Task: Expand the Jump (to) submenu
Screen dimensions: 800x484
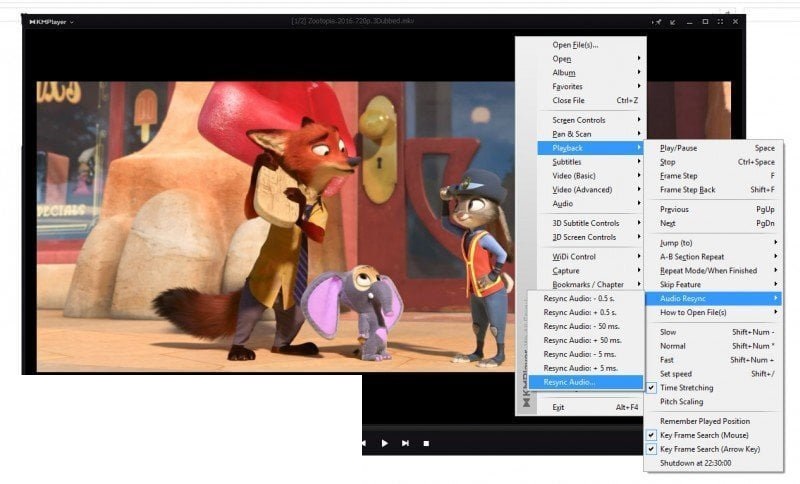Action: coord(714,243)
